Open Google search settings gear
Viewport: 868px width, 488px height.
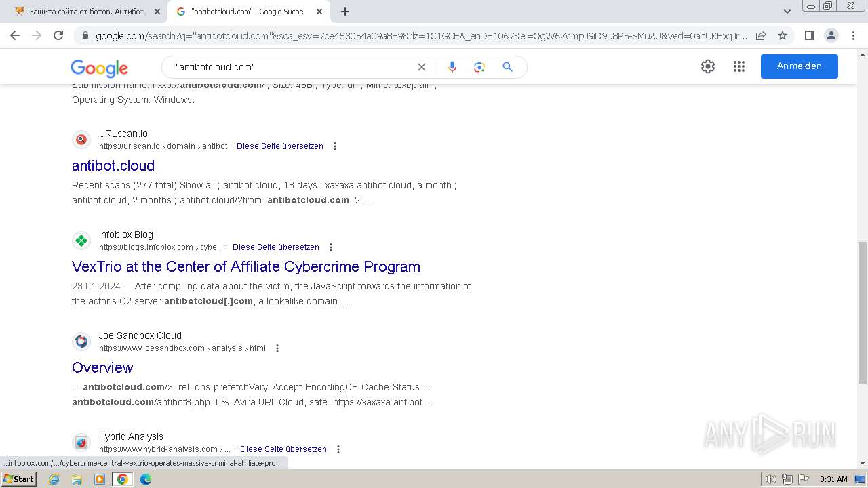click(708, 66)
